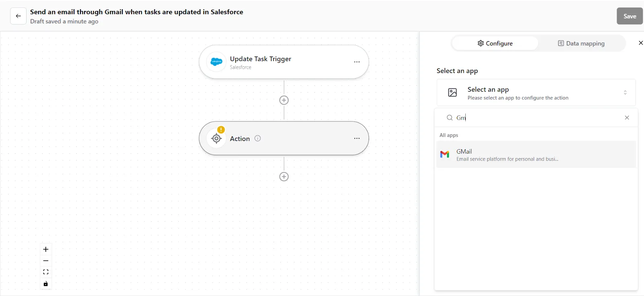
Task: Click the 'Please select an app' hint text
Action: 518,98
